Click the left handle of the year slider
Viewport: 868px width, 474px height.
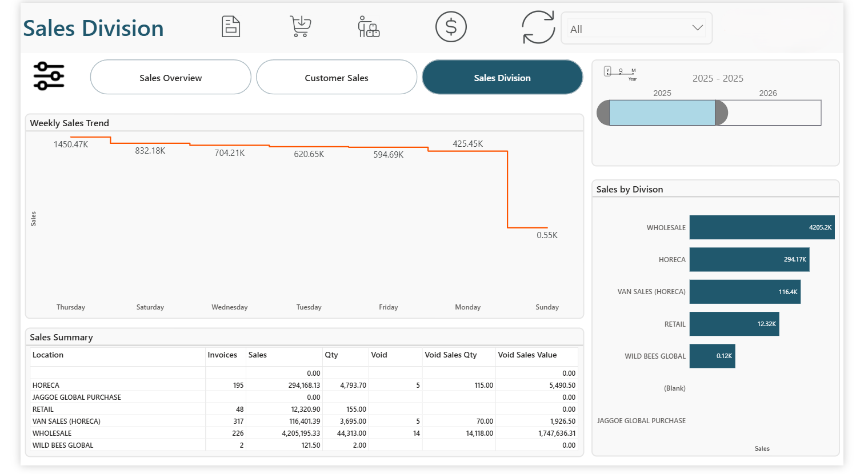(x=603, y=113)
